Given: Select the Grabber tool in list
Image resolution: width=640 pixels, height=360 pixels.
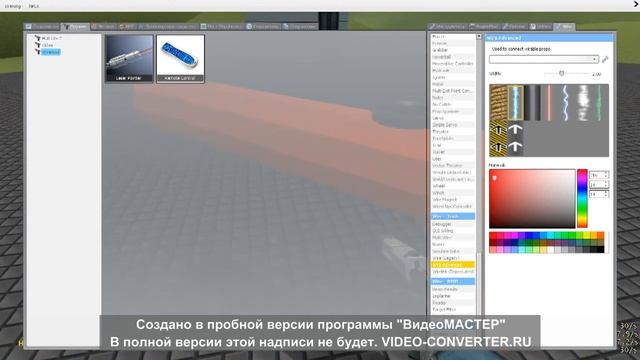Looking at the screenshot, I should [x=452, y=50].
